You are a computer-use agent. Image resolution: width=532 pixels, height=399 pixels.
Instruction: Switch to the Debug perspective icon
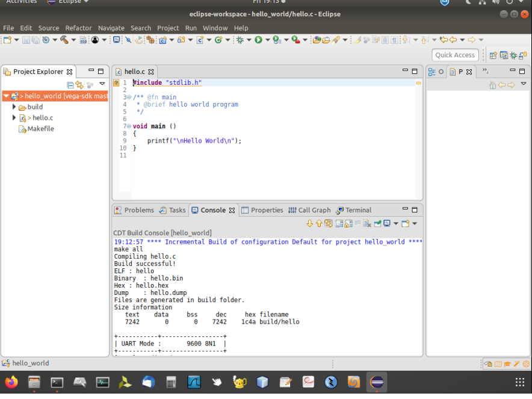[513, 55]
